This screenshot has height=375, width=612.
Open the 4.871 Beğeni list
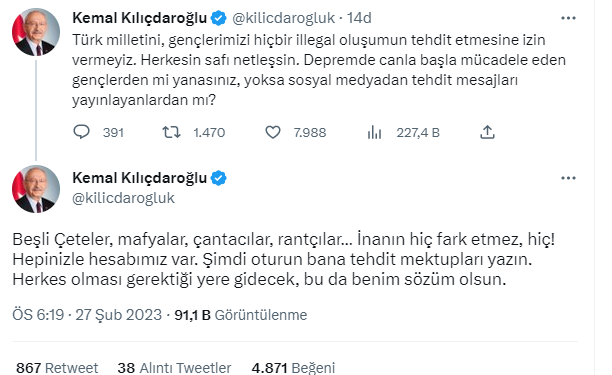click(x=293, y=368)
